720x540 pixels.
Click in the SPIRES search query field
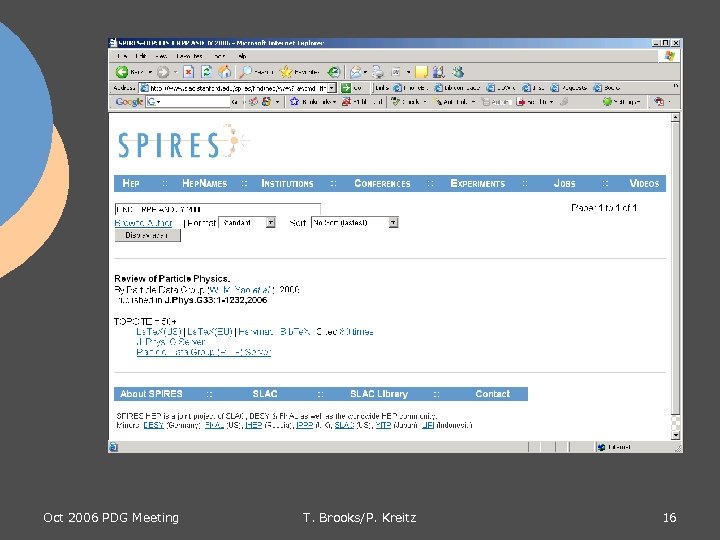tap(217, 209)
